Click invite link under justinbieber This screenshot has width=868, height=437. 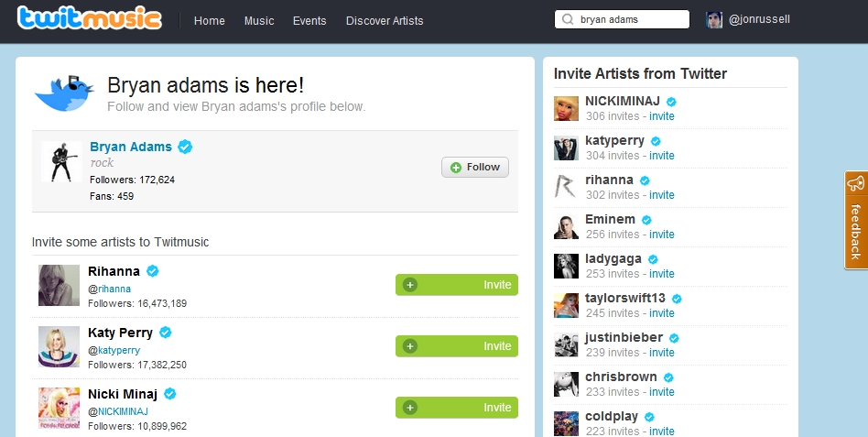(x=661, y=353)
